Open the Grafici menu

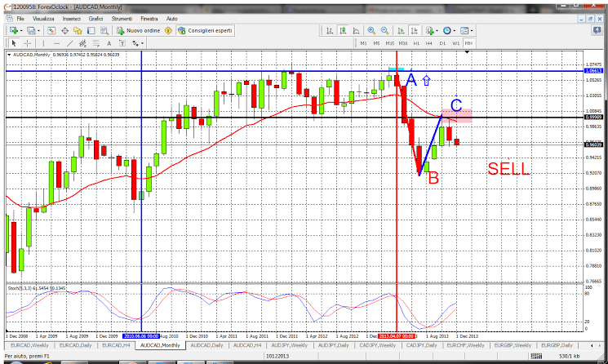point(95,19)
